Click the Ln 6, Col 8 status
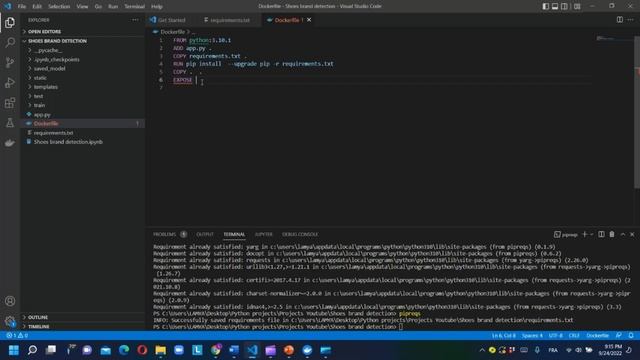The height and width of the screenshot is (360, 640). [503, 336]
